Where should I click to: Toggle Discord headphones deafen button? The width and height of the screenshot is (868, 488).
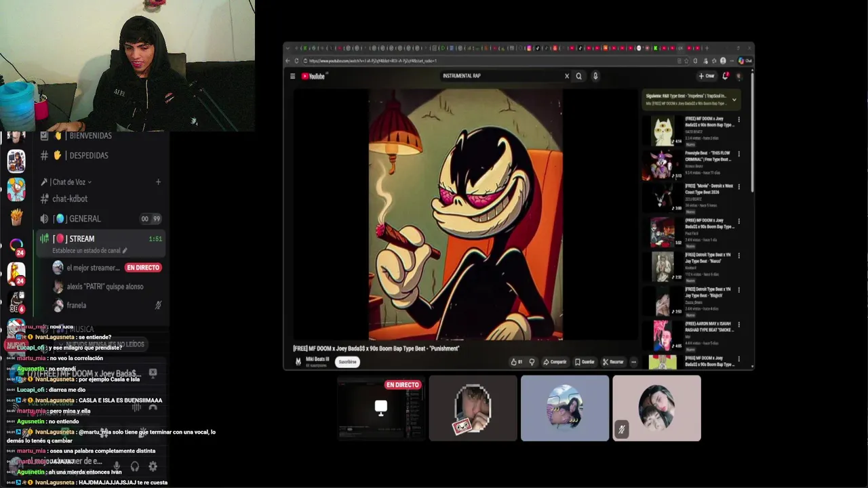tap(135, 466)
